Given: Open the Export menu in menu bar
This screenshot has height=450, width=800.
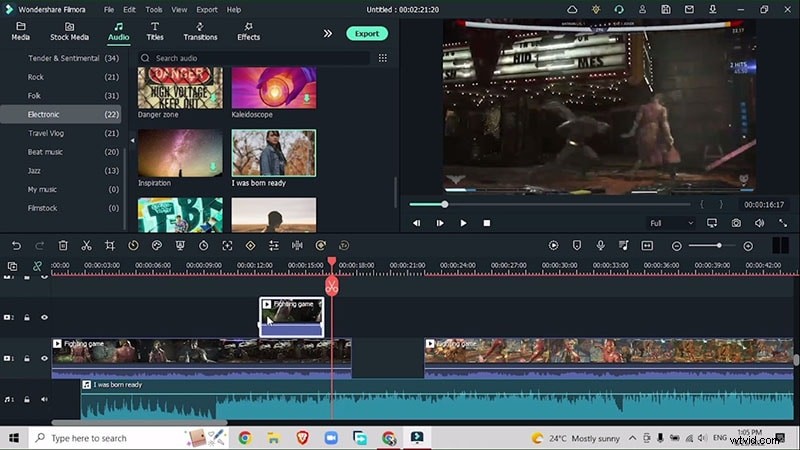Looking at the screenshot, I should 207,10.
